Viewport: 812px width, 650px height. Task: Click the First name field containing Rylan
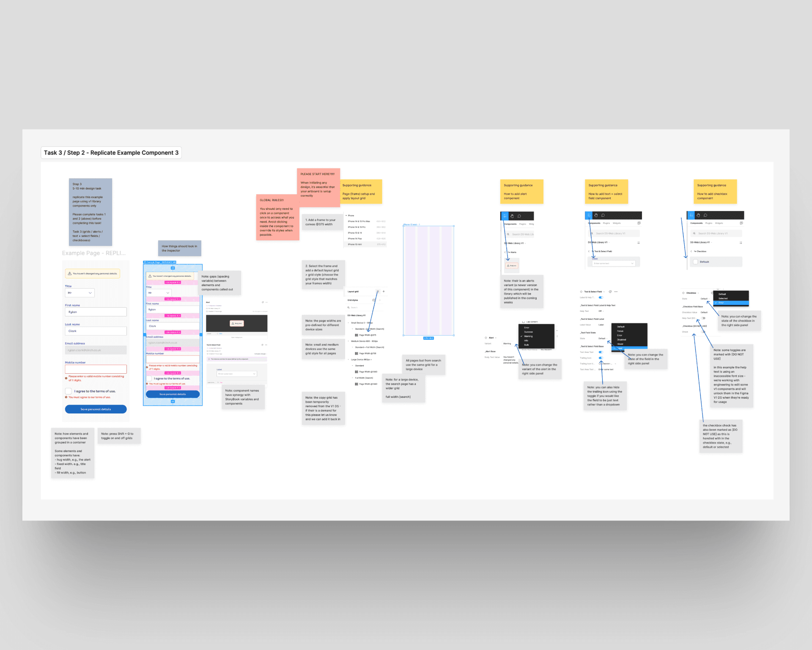96,312
